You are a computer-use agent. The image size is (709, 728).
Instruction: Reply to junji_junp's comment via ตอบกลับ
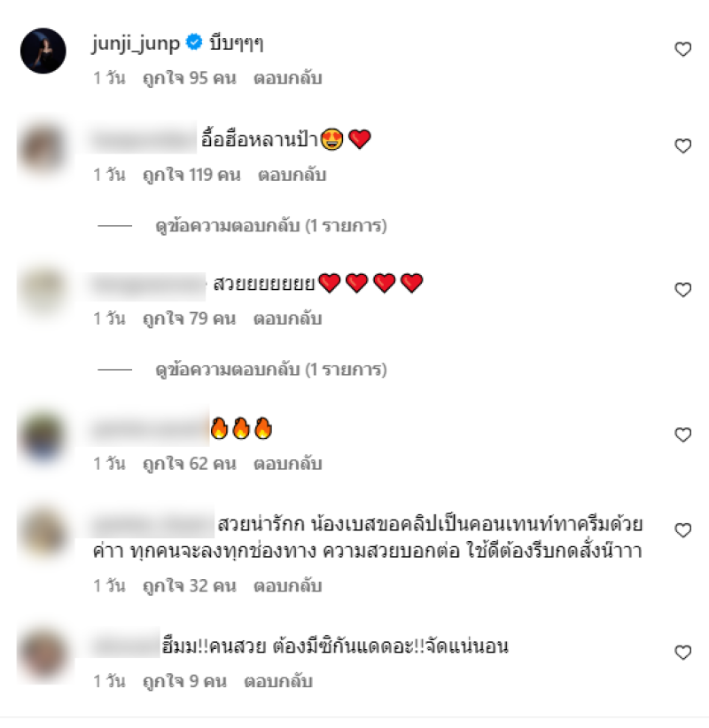[288, 78]
